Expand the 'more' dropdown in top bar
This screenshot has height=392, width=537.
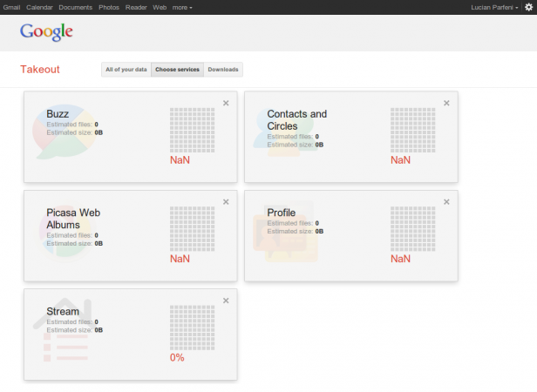182,7
